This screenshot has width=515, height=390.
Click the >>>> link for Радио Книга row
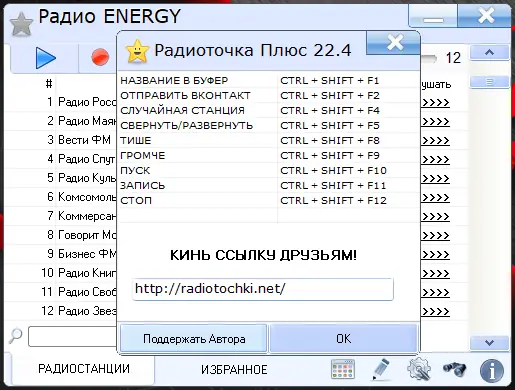pos(435,273)
